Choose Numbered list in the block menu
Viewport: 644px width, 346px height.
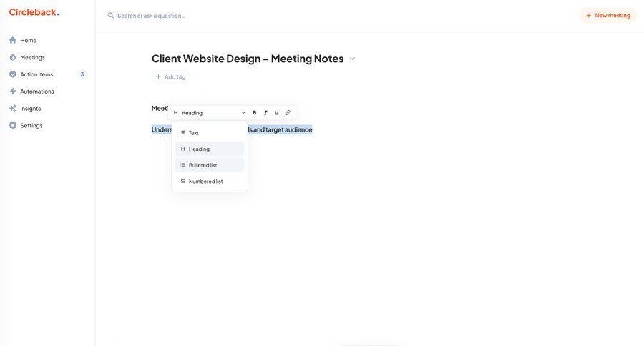point(210,182)
